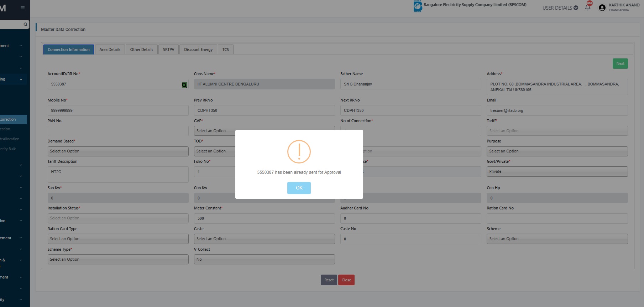Open the ReAllocation sidebar item

tap(10, 139)
